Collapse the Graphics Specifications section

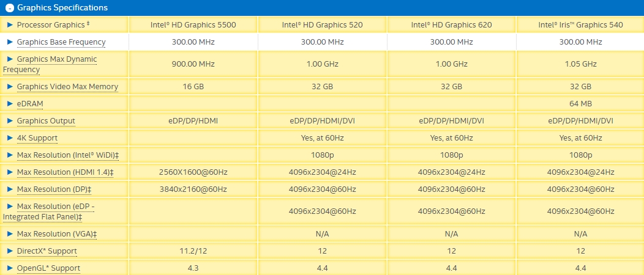click(10, 8)
